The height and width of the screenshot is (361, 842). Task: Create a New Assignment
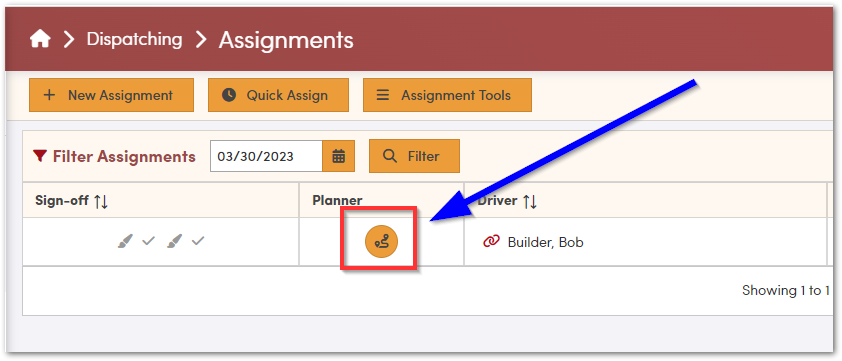pyautogui.click(x=111, y=95)
